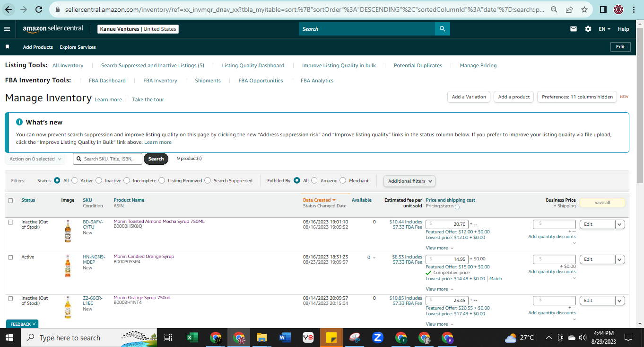This screenshot has height=347, width=644.
Task: Tick the select-all checkbox in the table header
Action: coord(10,200)
